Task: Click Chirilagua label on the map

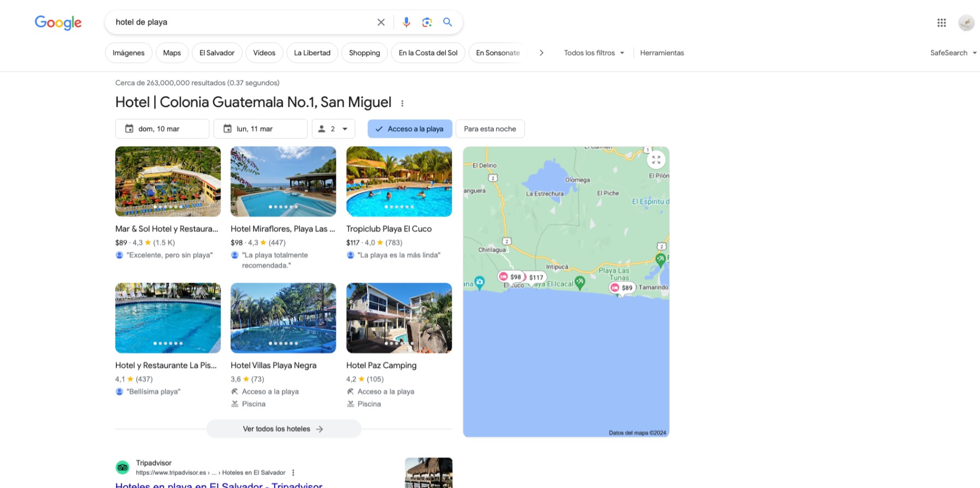Action: [492, 250]
